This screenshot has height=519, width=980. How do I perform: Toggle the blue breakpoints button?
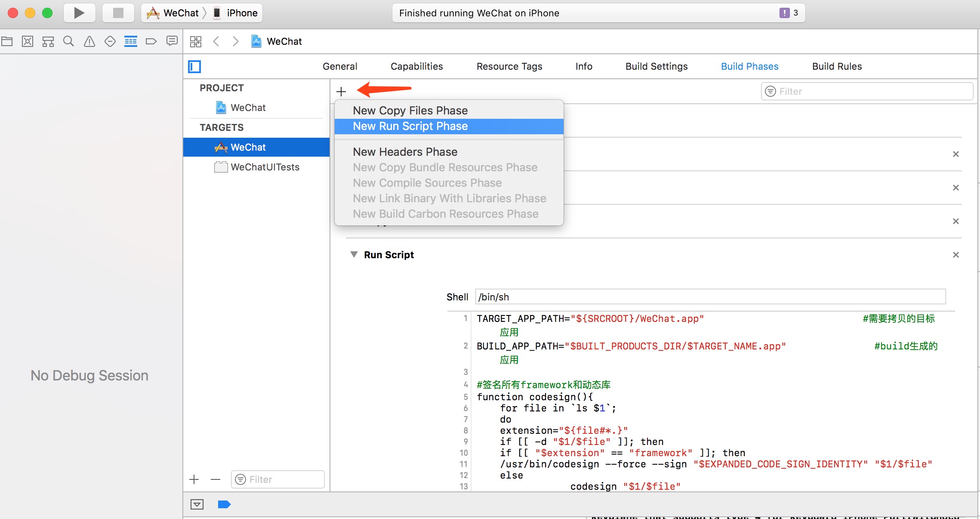pos(224,504)
